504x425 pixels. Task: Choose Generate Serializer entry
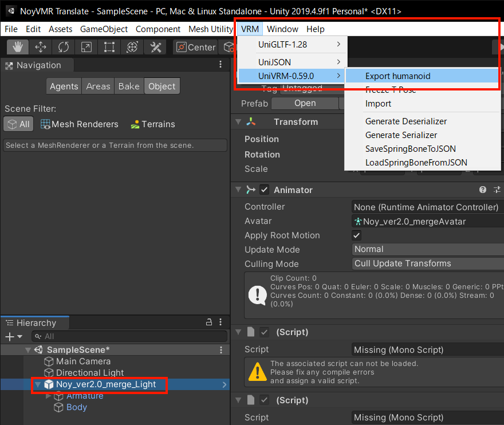point(422,135)
